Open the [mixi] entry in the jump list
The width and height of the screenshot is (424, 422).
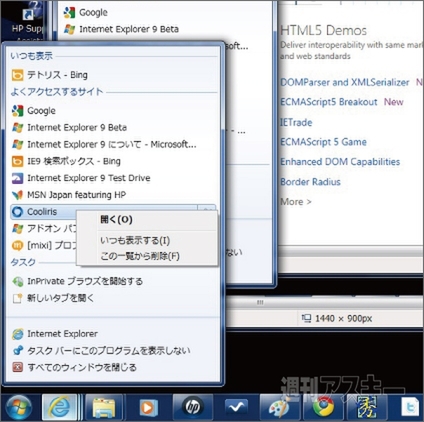pos(43,246)
